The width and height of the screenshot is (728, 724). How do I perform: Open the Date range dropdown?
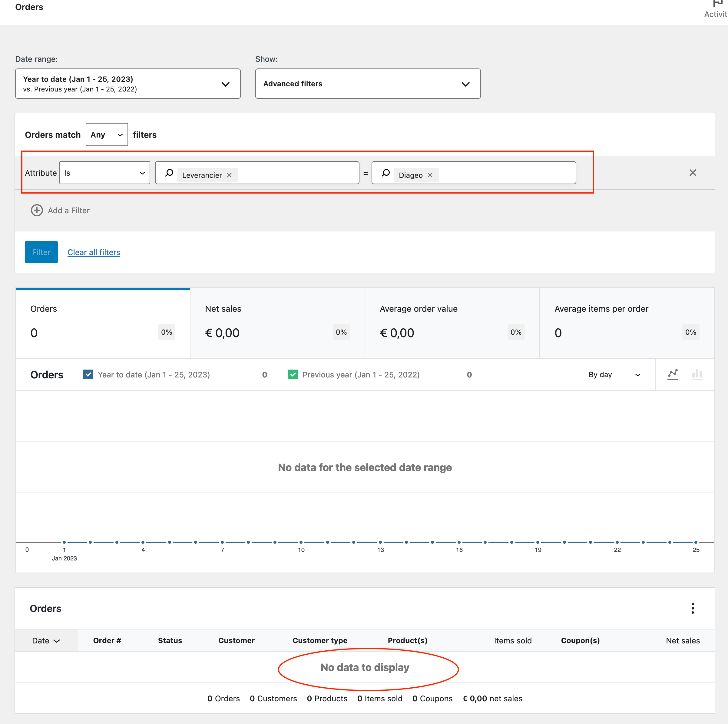(x=128, y=84)
